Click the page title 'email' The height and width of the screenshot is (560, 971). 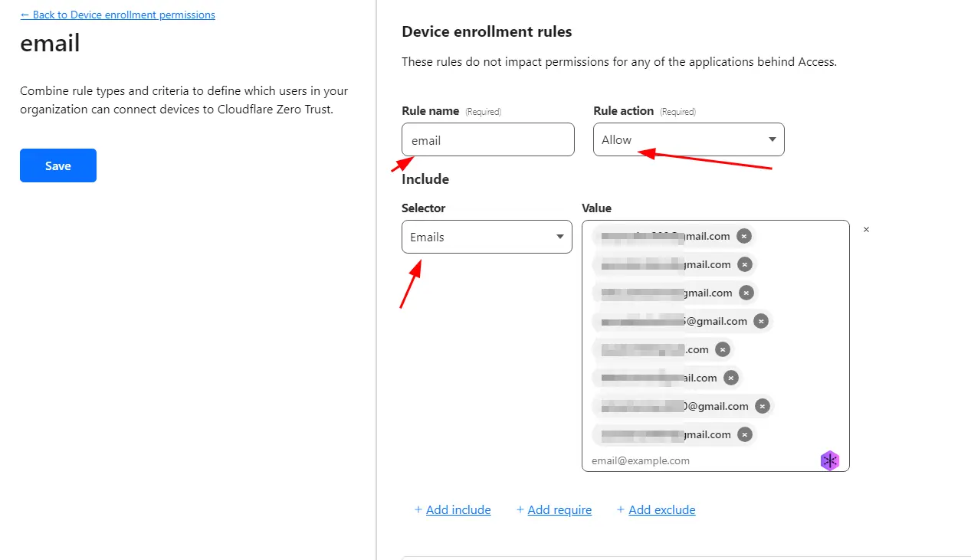coord(50,44)
